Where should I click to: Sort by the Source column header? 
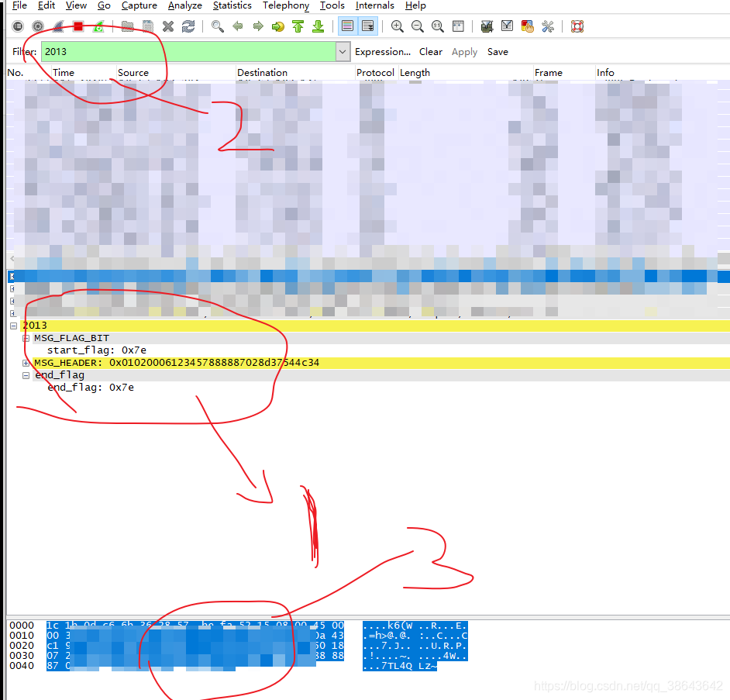[176, 73]
